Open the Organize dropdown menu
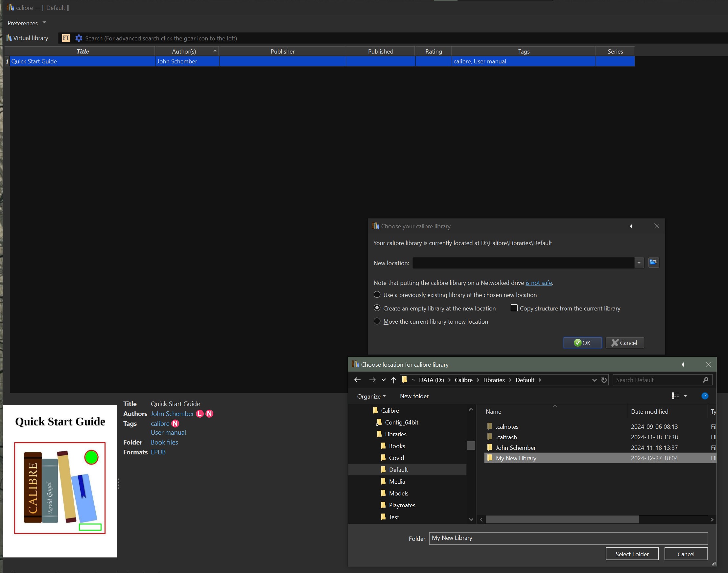This screenshot has height=573, width=728. click(x=371, y=396)
